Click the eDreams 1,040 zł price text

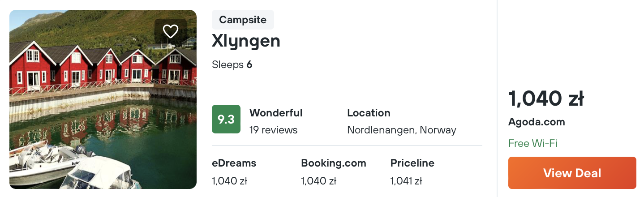[229, 181]
